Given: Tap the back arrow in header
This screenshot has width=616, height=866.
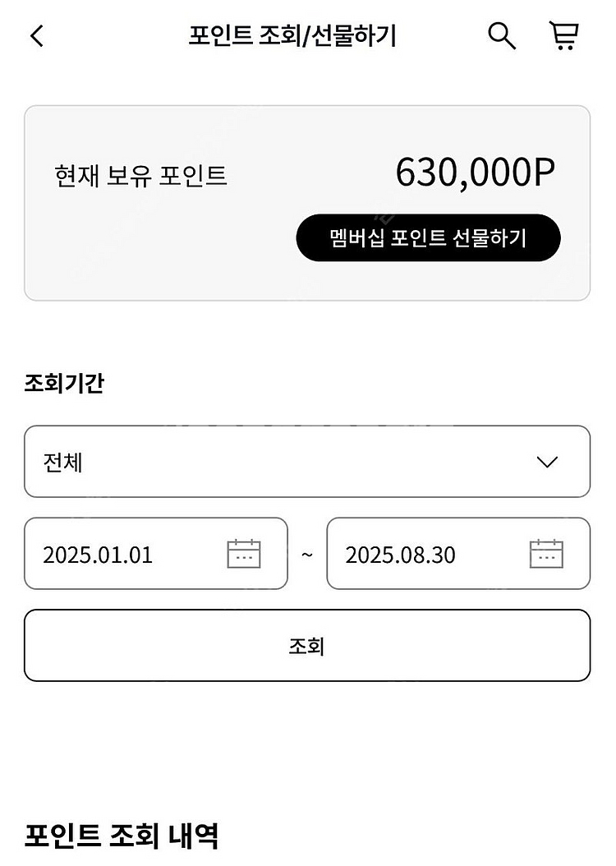Looking at the screenshot, I should (37, 36).
